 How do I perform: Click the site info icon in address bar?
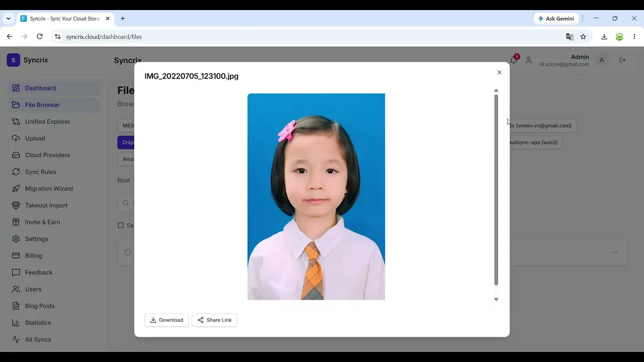[x=57, y=37]
